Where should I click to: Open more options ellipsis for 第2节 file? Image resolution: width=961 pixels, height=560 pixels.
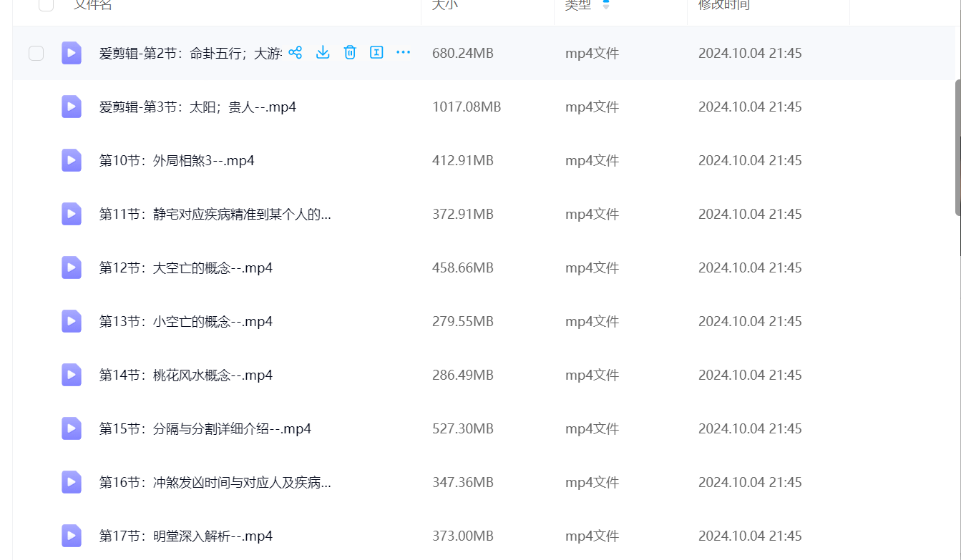point(404,52)
